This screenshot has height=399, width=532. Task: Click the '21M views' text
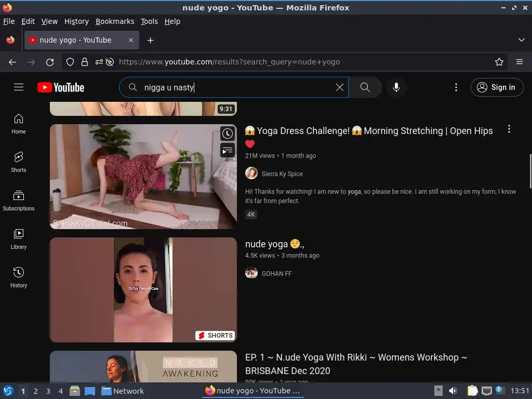pyautogui.click(x=260, y=156)
